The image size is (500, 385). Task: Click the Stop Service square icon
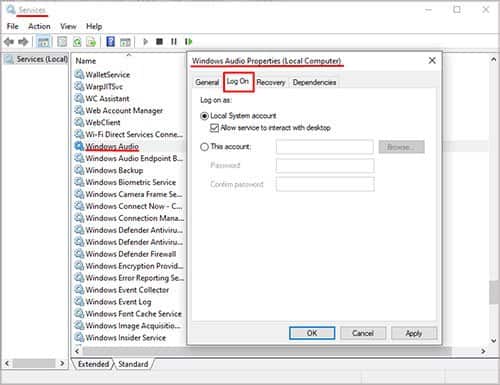tap(159, 42)
